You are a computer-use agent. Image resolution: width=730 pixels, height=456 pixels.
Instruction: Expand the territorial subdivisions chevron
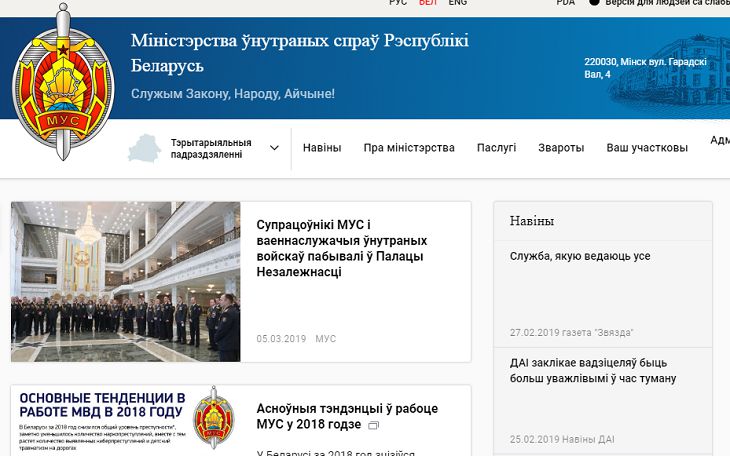click(x=274, y=148)
